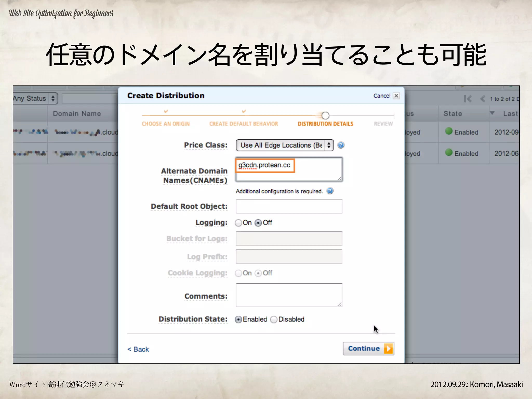Click the Alternate Domain Names text area
532x399 pixels.
(289, 169)
